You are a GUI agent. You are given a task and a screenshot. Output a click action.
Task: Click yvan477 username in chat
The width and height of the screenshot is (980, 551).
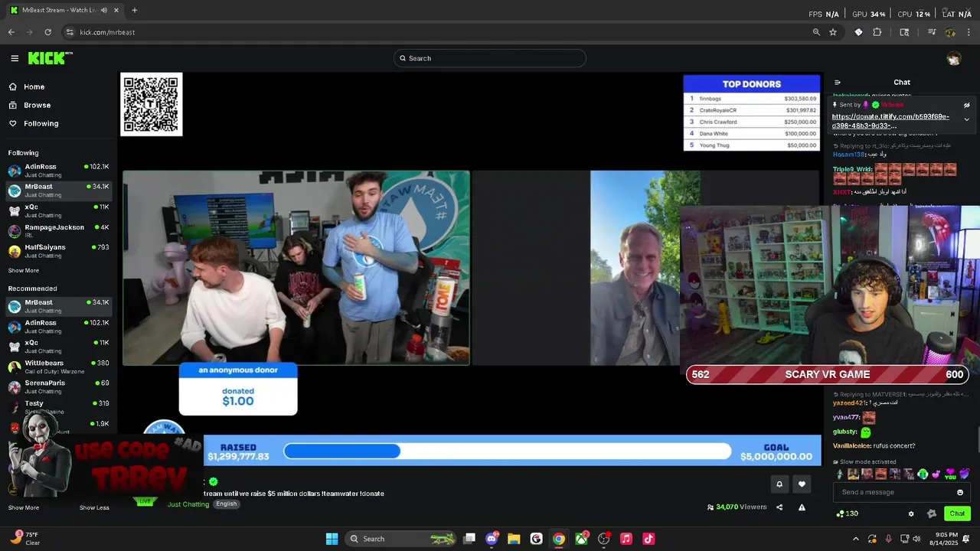846,417
